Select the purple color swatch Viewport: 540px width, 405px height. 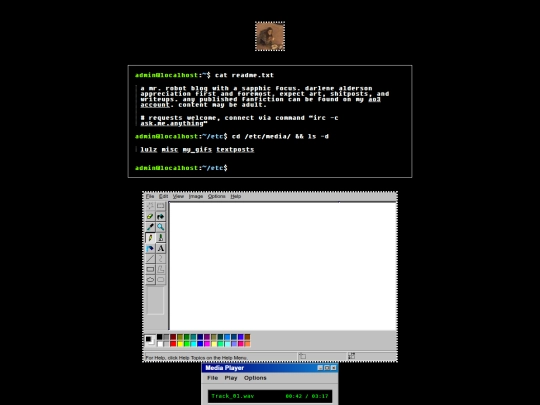pos(207,337)
